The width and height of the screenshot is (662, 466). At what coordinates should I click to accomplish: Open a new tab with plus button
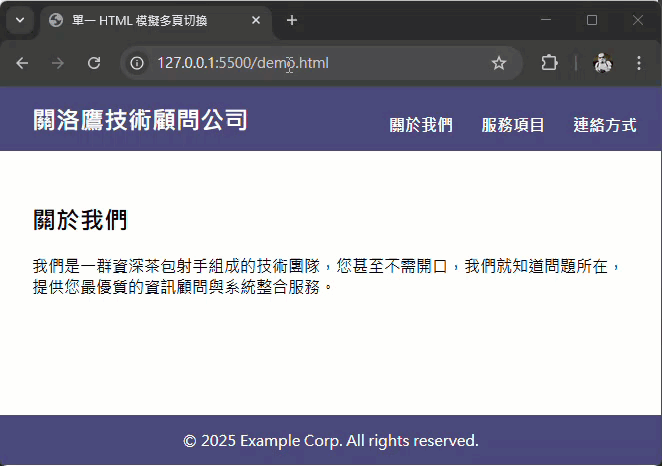click(292, 20)
